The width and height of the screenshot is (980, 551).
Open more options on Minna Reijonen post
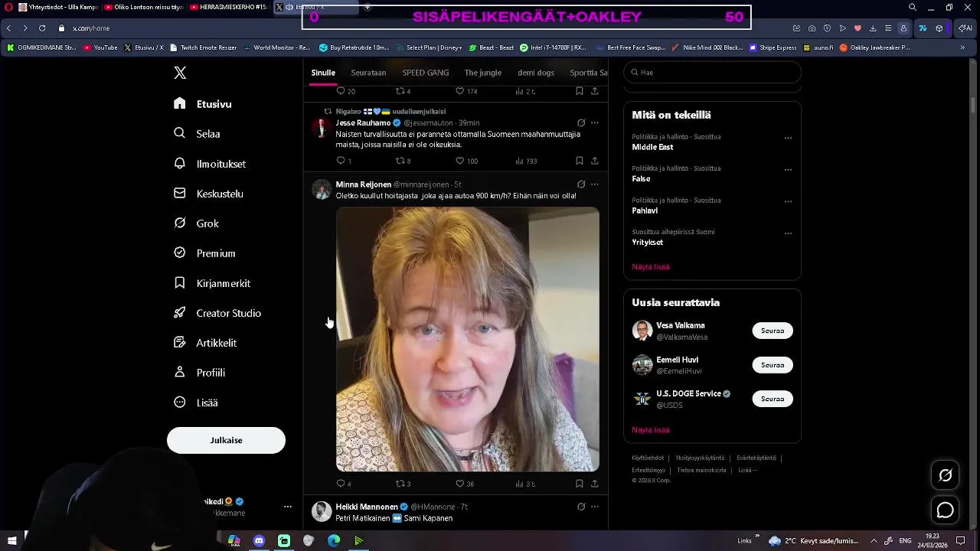pos(595,184)
